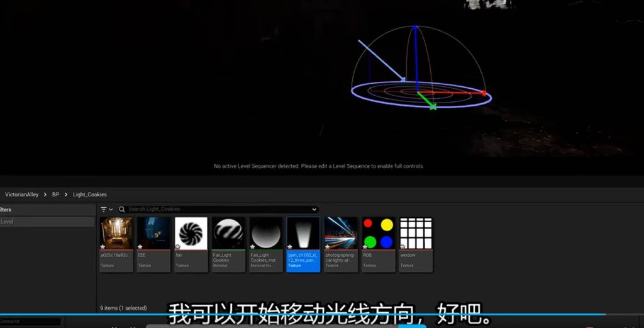The image size is (644, 328).
Task: Select the window grid texture asset
Action: 416,242
